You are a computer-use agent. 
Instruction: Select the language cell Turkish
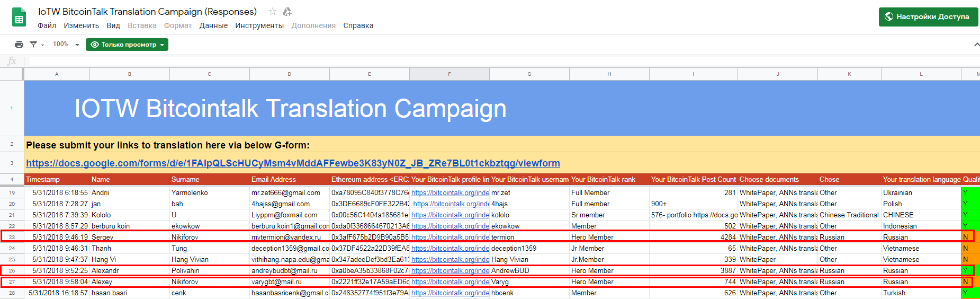(x=921, y=293)
